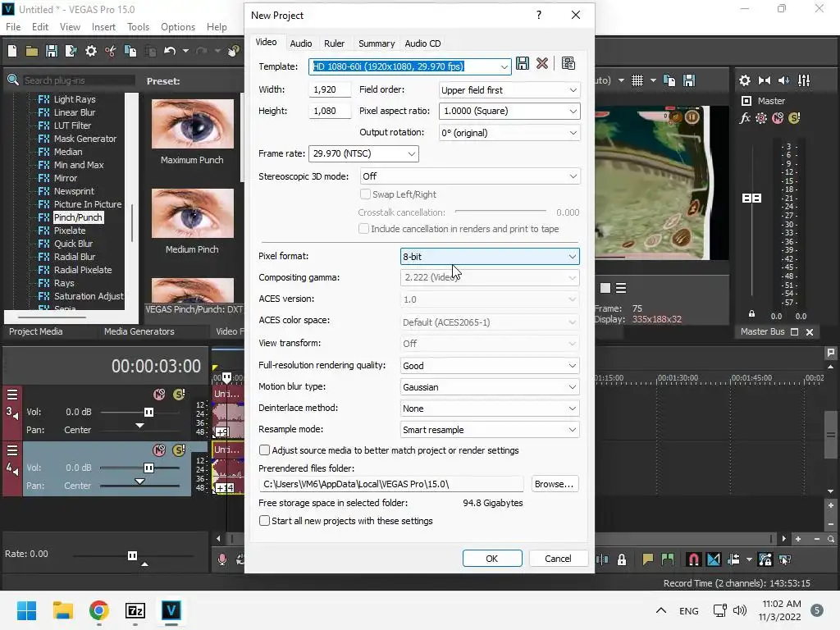Open the Stereoscopic 3D mode dropdown
This screenshot has width=840, height=630.
point(470,176)
